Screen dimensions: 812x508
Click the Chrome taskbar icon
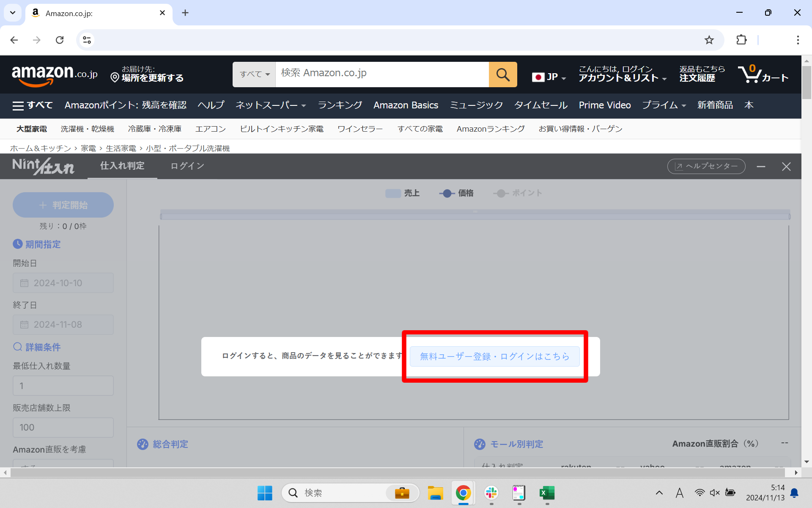click(x=463, y=493)
